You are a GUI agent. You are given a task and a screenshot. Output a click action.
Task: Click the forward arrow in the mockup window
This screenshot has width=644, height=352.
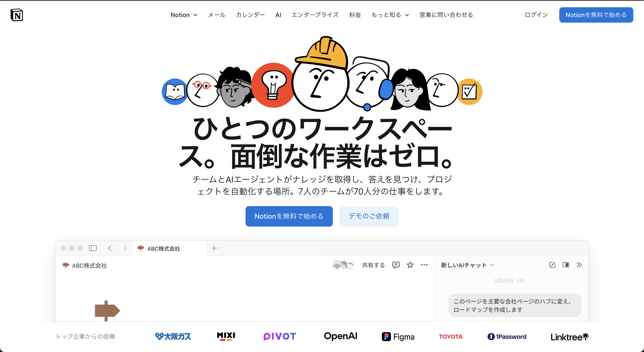point(125,248)
